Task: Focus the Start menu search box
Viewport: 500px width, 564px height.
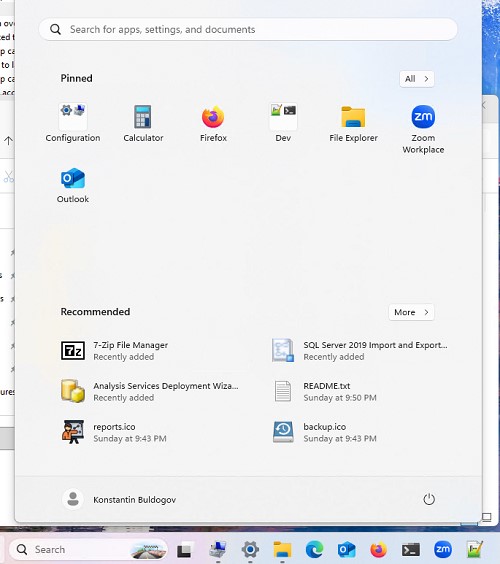Action: coord(248,29)
